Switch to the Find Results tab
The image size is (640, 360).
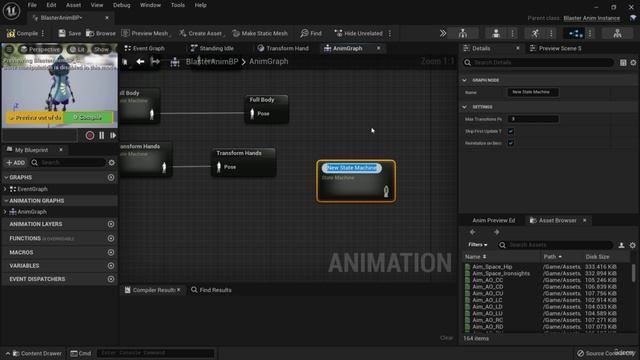click(211, 290)
